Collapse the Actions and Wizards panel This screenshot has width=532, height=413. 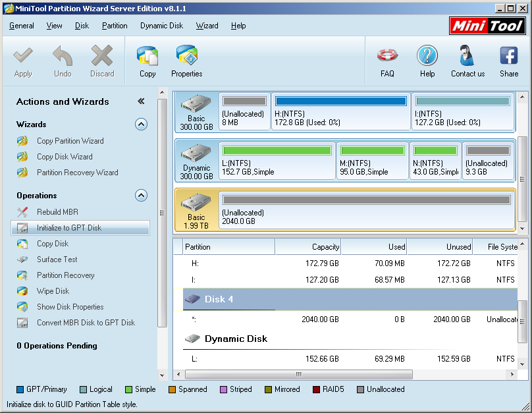click(x=141, y=101)
